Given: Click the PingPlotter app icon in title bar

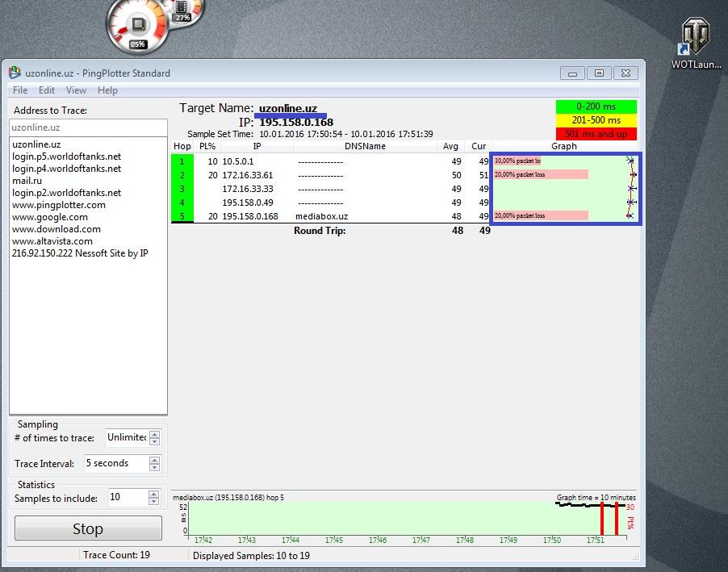Looking at the screenshot, I should click(x=15, y=73).
